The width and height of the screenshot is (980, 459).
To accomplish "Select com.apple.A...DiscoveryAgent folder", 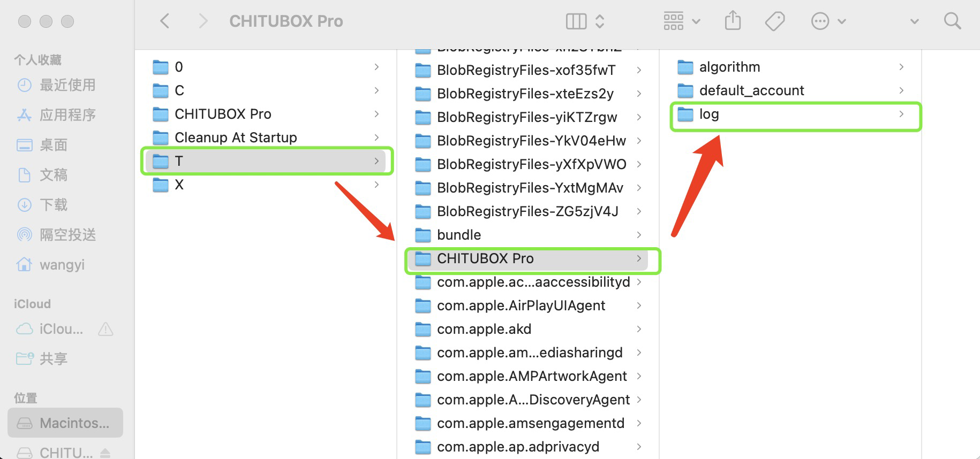I will pyautogui.click(x=528, y=400).
